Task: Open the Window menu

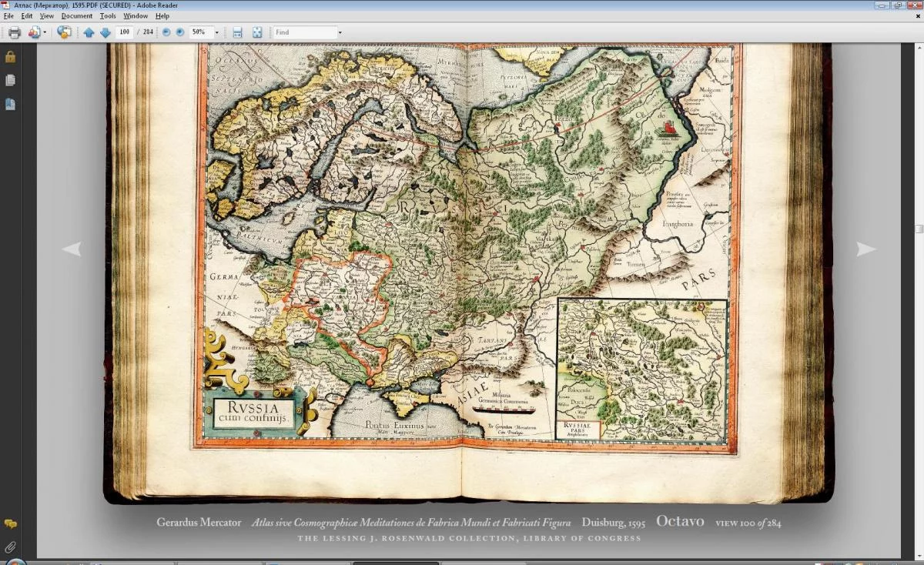Action: click(x=136, y=15)
